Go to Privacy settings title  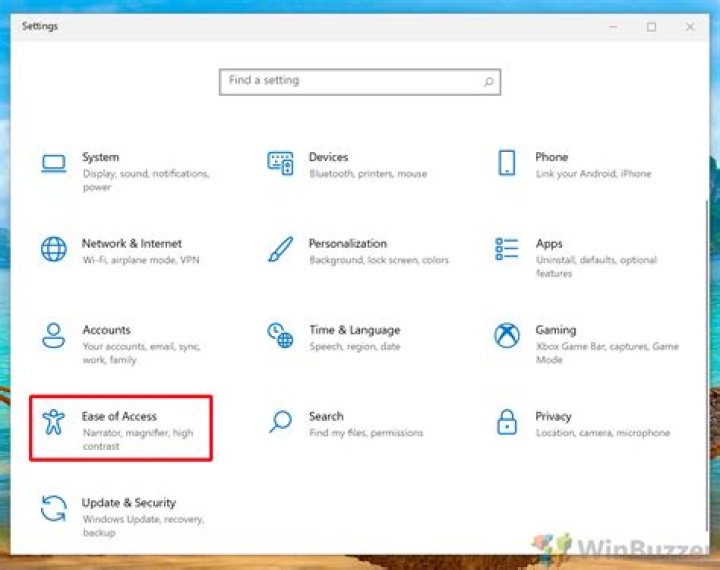tap(553, 417)
